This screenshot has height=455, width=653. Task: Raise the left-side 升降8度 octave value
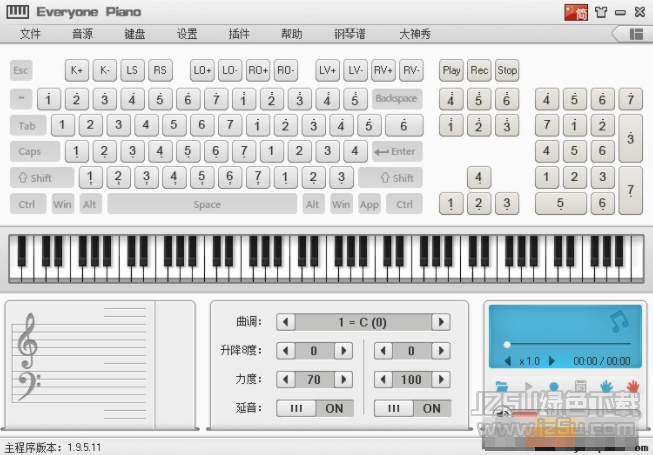click(344, 351)
